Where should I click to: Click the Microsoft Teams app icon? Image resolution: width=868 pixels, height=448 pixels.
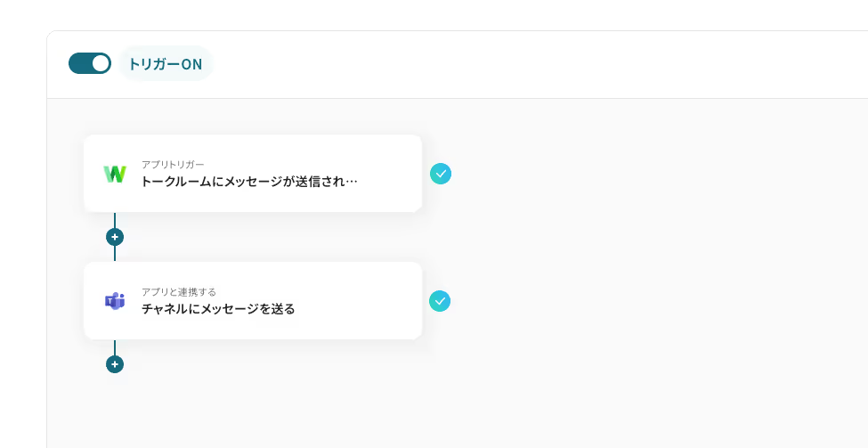[x=115, y=301]
